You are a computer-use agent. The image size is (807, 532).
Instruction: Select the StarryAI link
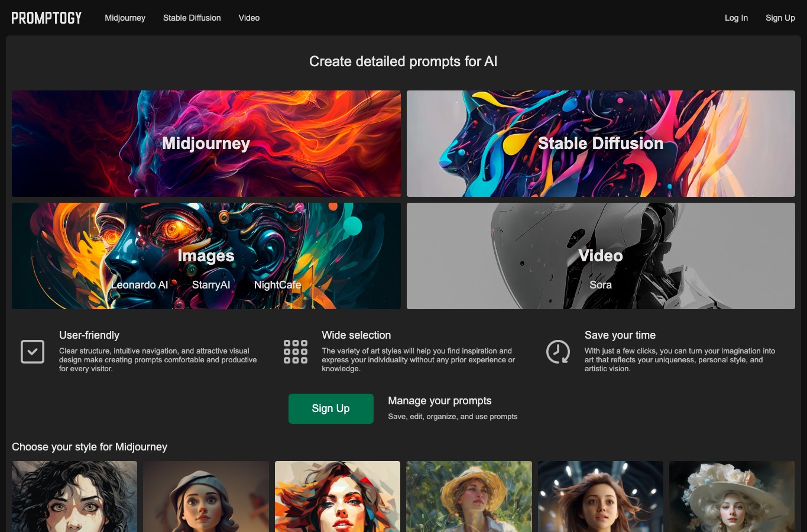(x=211, y=285)
